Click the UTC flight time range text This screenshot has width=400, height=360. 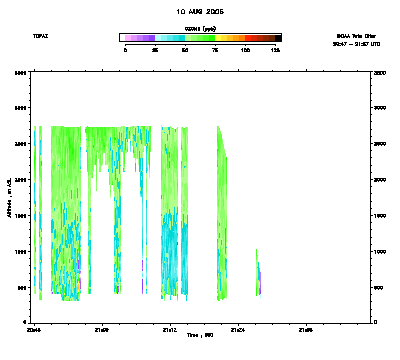pos(356,44)
